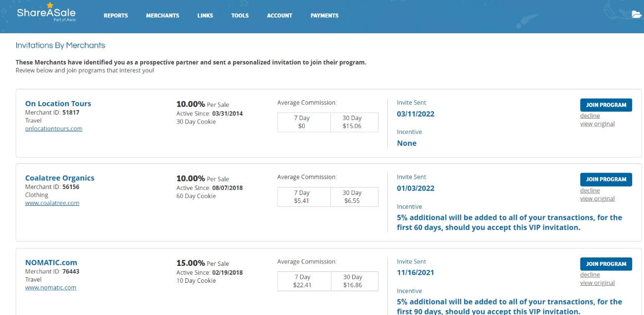
Task: Click Merchant ID 56156 text
Action: (x=52, y=187)
